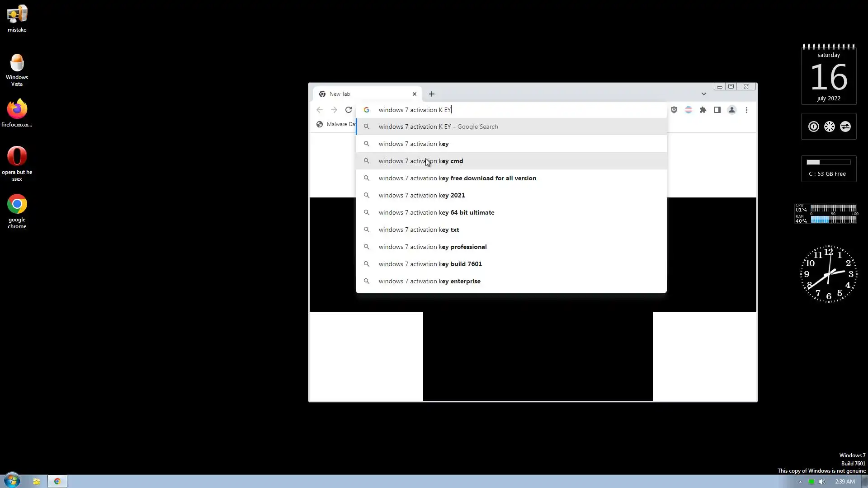Click the Malware bookmark in bookmarks bar
Screen dimensions: 868x488
tap(336, 124)
